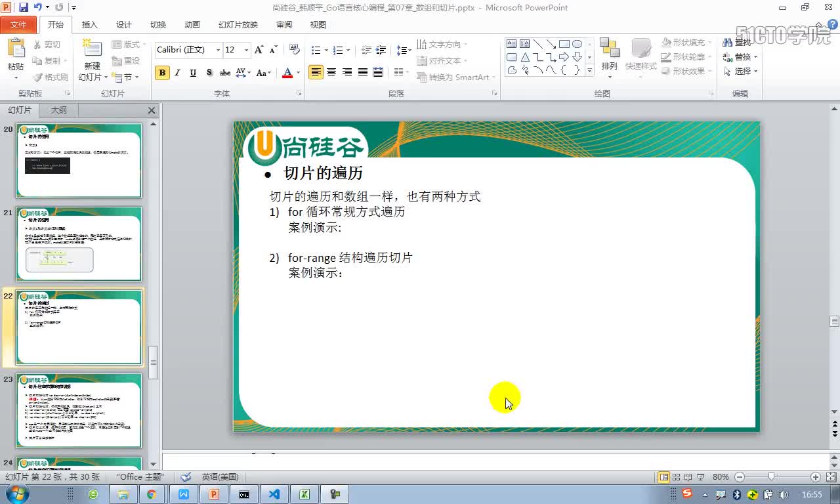This screenshot has width=840, height=504.
Task: Open the File (文件) tab
Action: [18, 25]
